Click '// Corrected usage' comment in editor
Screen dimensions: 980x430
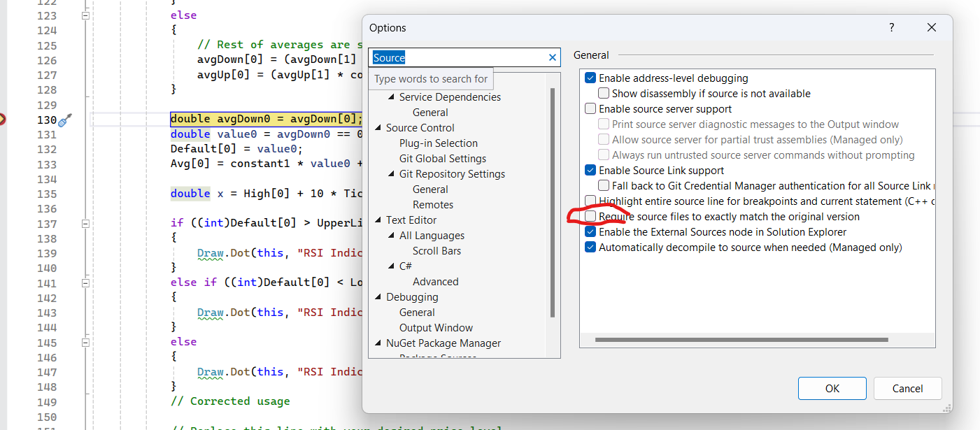[230, 401]
